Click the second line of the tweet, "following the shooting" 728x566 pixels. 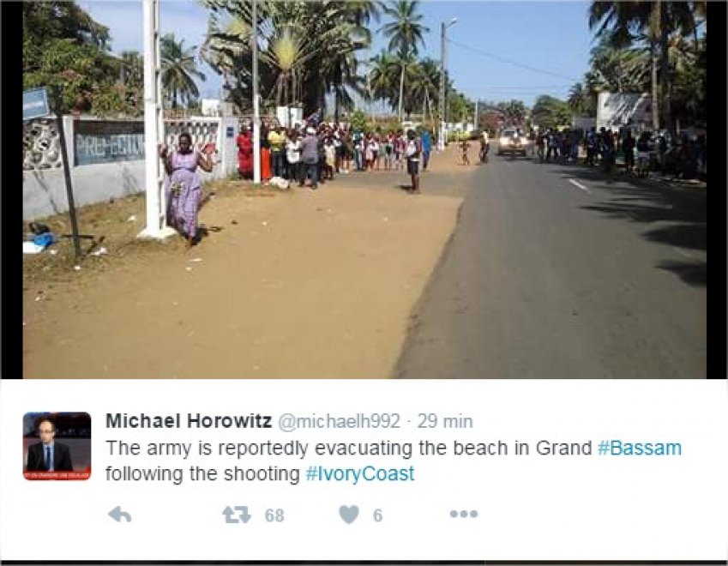coord(202,474)
